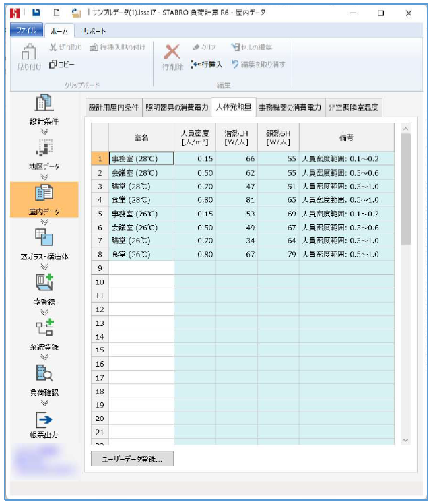Click the save icon in title bar
433x504 pixels.
pyautogui.click(x=37, y=13)
